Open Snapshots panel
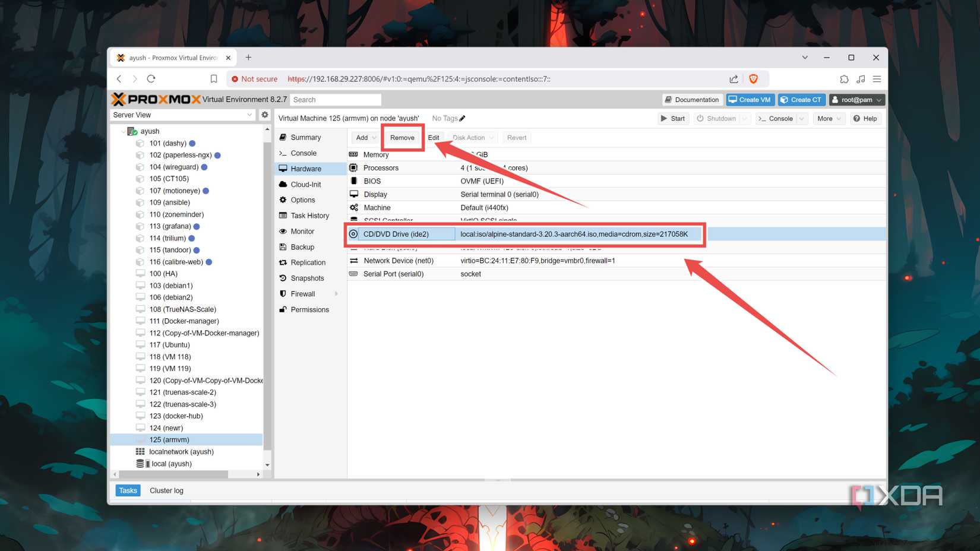 tap(307, 278)
